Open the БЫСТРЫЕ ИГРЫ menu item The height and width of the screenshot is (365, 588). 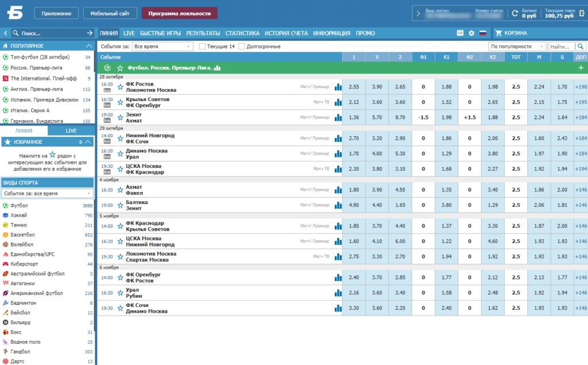161,33
